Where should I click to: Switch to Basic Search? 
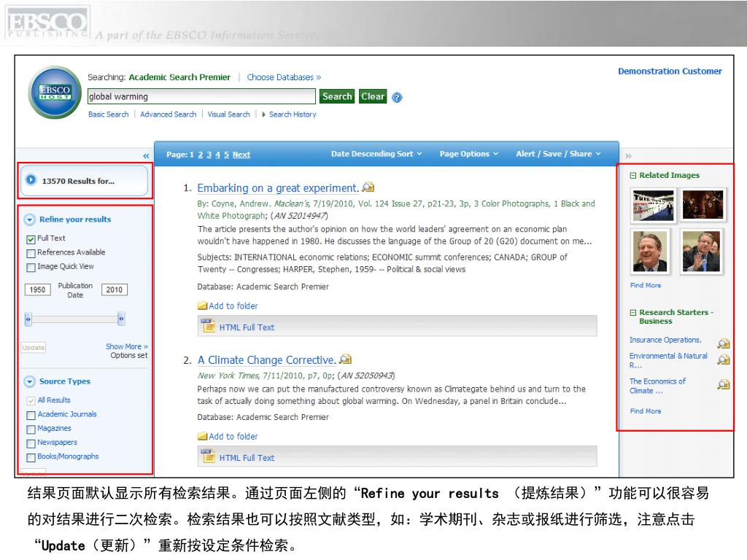click(108, 114)
